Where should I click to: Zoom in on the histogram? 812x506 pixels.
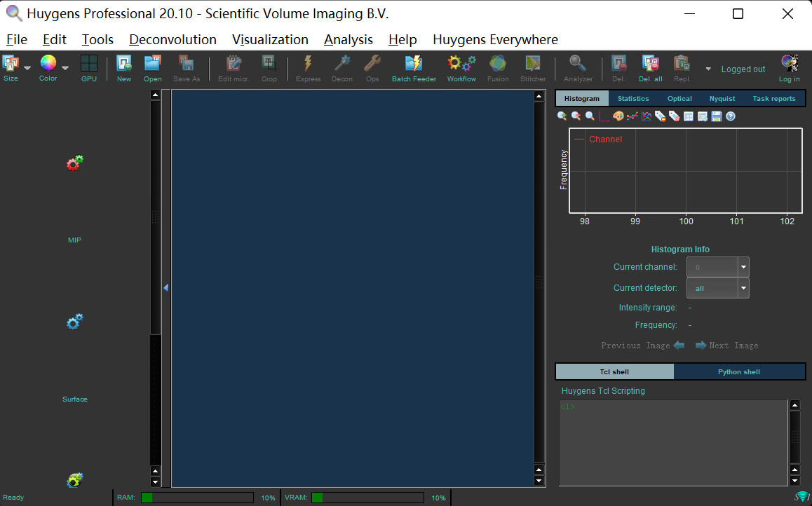pyautogui.click(x=562, y=116)
